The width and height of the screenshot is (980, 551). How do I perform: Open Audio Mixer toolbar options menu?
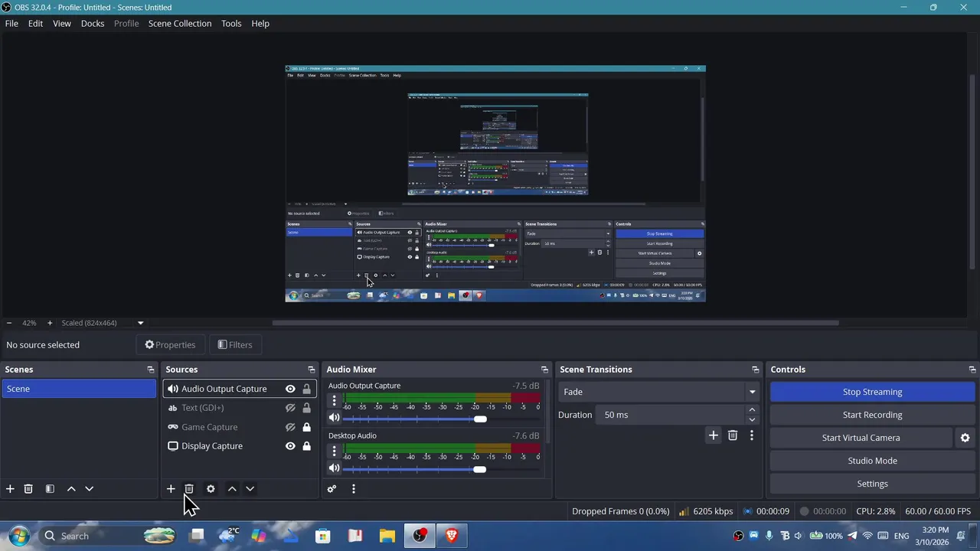(353, 489)
